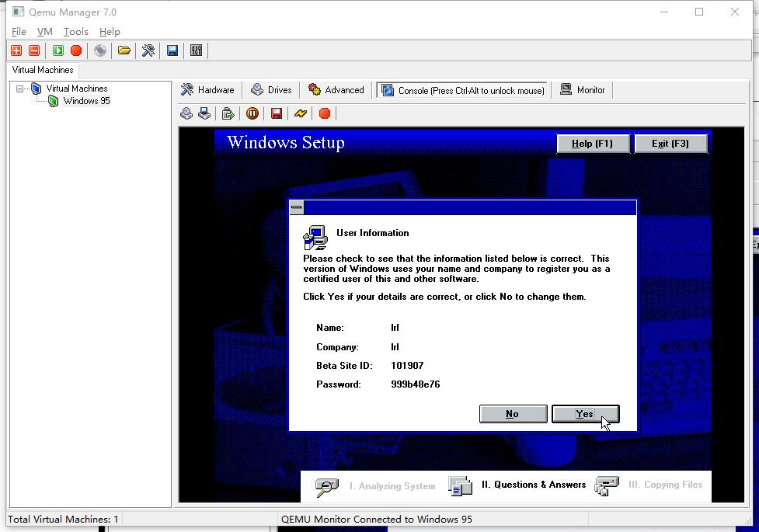Click 'QEMU Monitor Connected to Windows 95' status text

click(x=377, y=520)
